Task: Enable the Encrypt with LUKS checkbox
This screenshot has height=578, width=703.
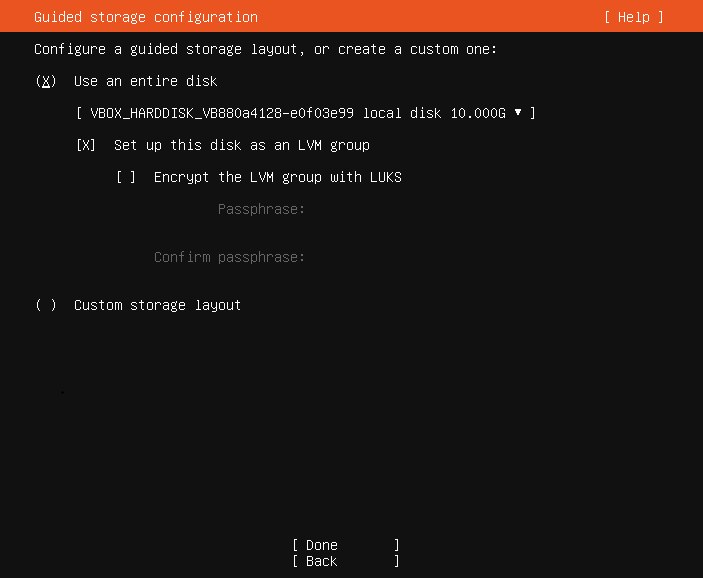Action: pyautogui.click(x=126, y=177)
